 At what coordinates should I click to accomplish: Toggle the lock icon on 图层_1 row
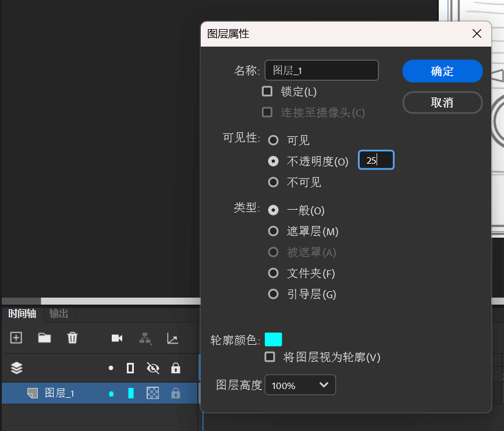tap(176, 393)
